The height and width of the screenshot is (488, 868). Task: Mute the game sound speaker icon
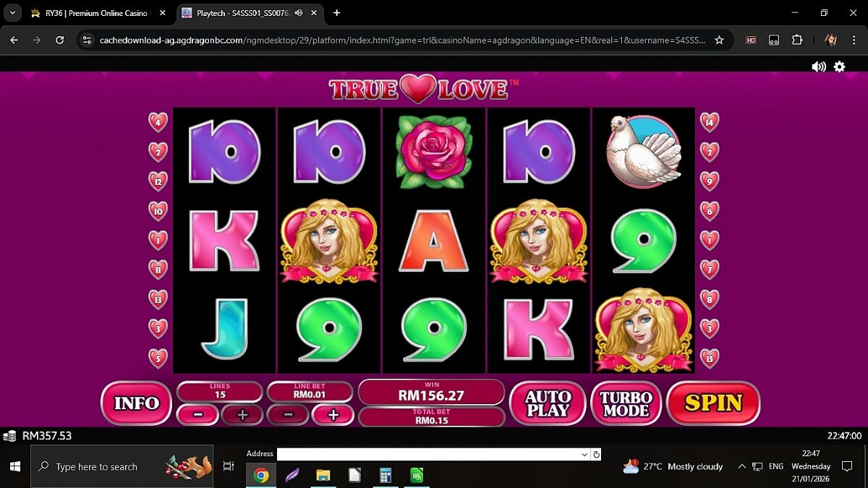pyautogui.click(x=818, y=67)
